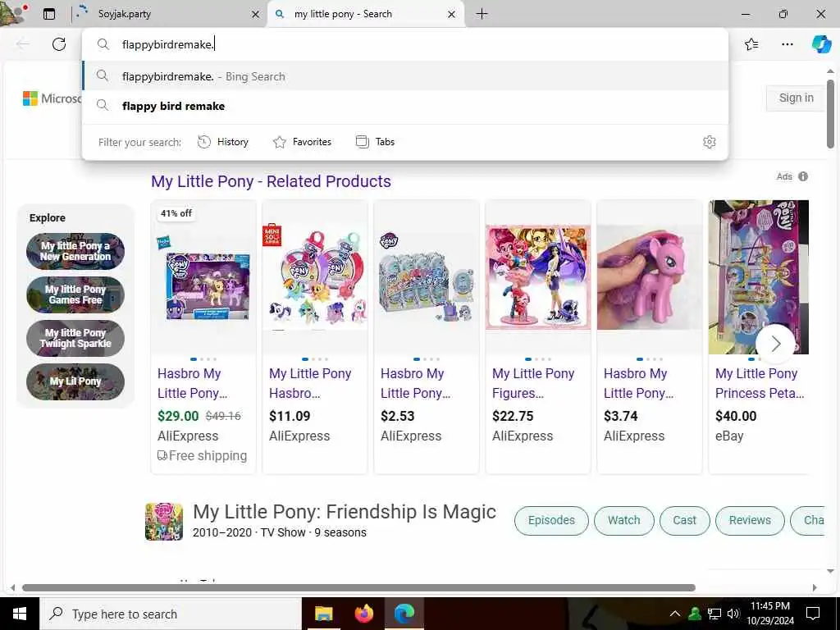Click the Equestria Girls figures image
This screenshot has width=840, height=630.
click(x=538, y=277)
